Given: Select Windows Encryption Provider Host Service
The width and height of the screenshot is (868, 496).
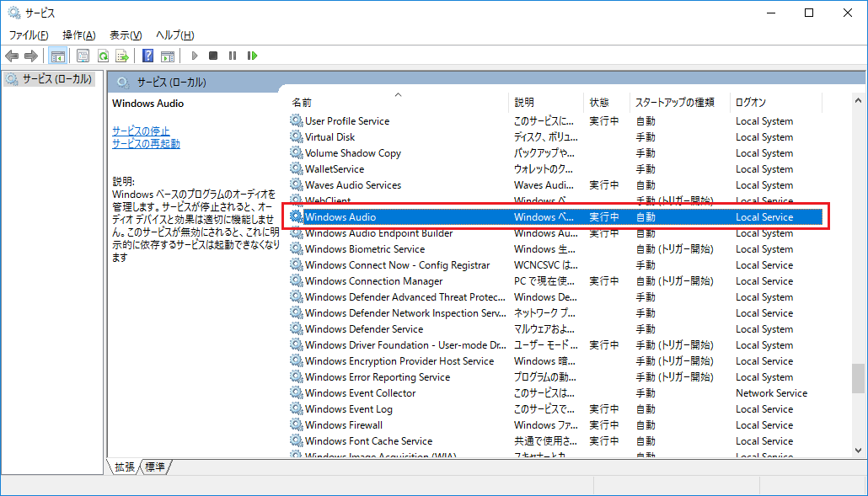Looking at the screenshot, I should click(x=555, y=360).
